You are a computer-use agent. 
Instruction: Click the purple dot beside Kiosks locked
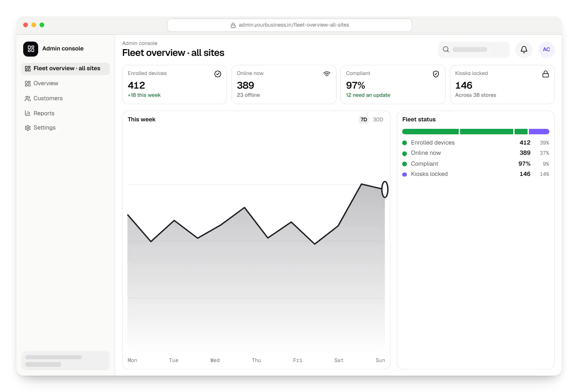click(405, 175)
